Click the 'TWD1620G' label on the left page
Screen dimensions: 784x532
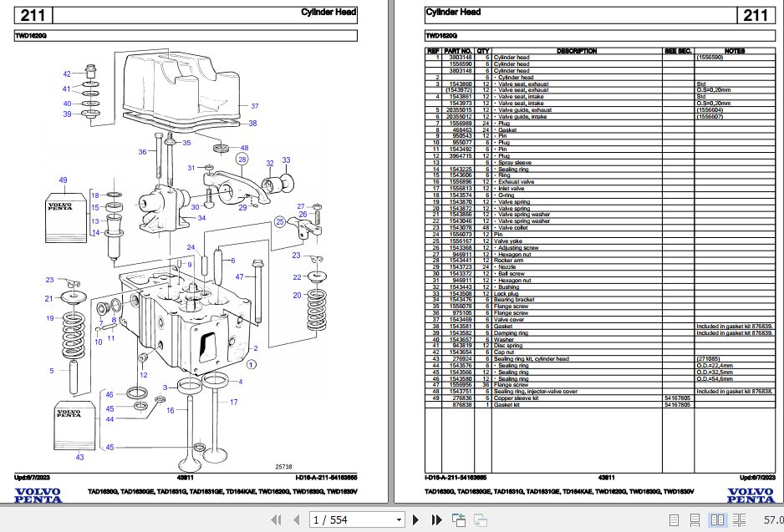30,36
